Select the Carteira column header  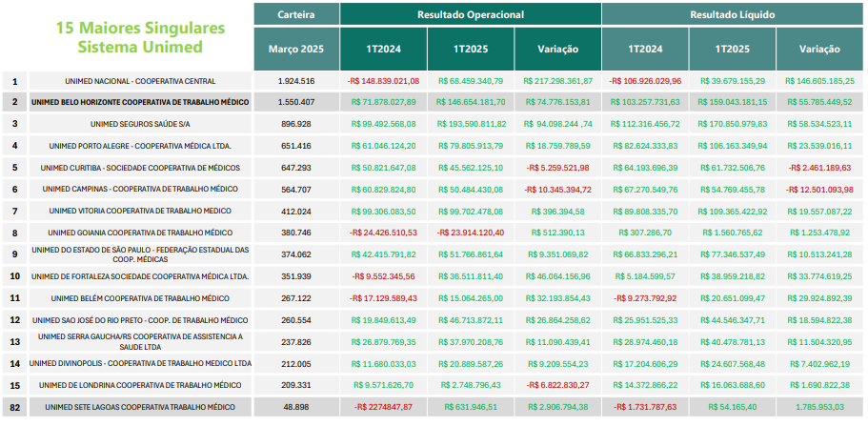pyautogui.click(x=296, y=14)
